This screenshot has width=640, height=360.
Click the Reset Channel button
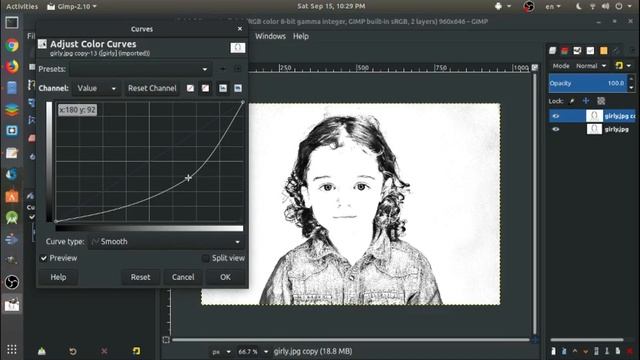[x=152, y=88]
